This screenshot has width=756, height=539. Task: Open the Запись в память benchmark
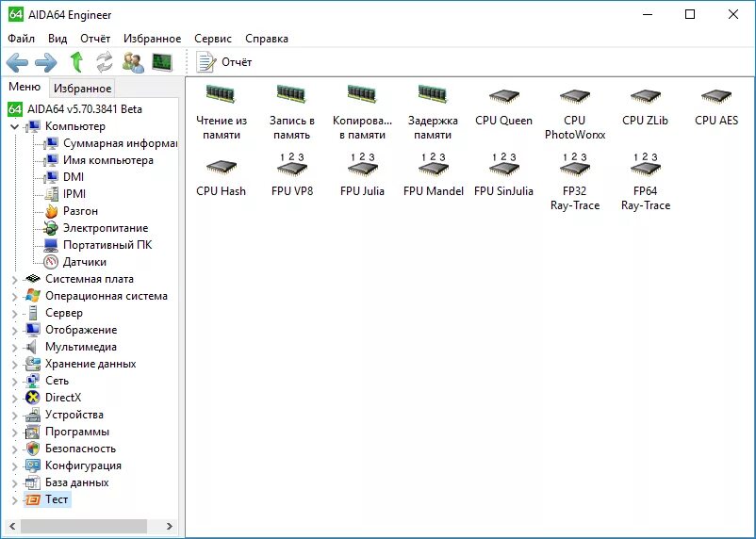click(x=291, y=112)
